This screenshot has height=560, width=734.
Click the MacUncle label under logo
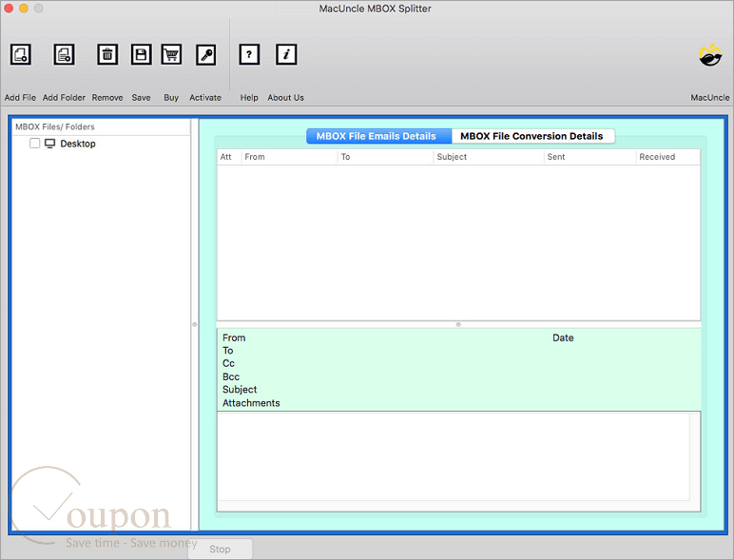710,97
